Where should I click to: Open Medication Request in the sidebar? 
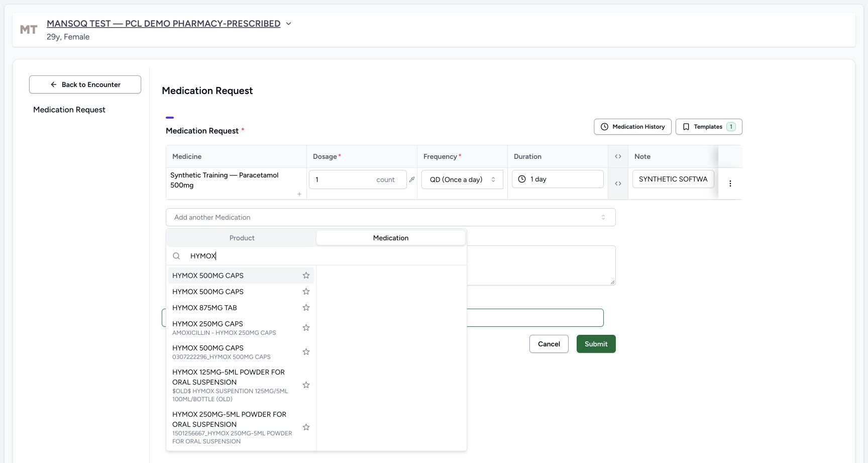69,110
